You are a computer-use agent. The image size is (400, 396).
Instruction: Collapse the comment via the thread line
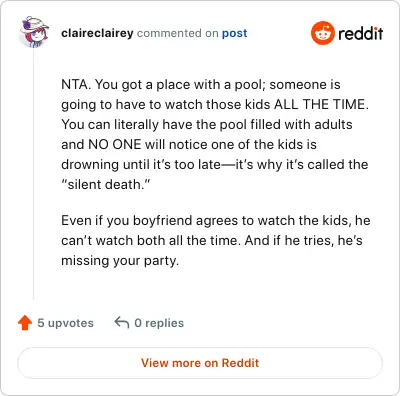pos(34,173)
